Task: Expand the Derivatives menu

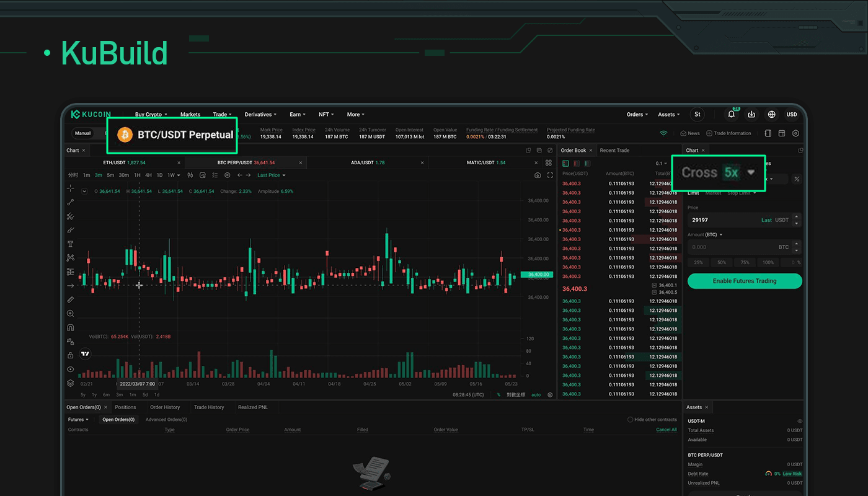Action: [x=260, y=115]
